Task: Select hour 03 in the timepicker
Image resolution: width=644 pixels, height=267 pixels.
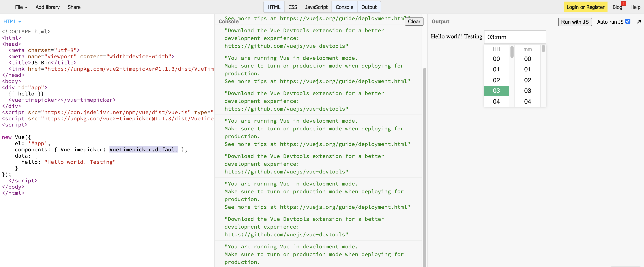Action: pyautogui.click(x=496, y=90)
